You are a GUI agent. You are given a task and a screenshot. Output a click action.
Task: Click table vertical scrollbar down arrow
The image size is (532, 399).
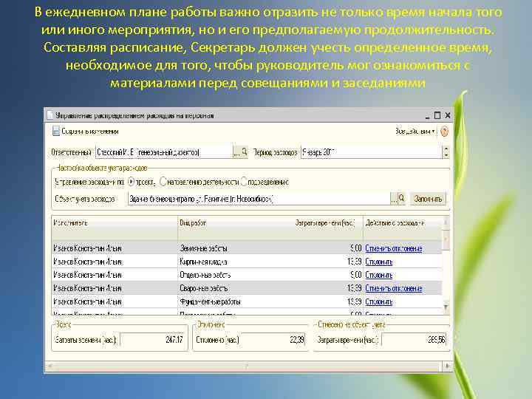[446, 307]
